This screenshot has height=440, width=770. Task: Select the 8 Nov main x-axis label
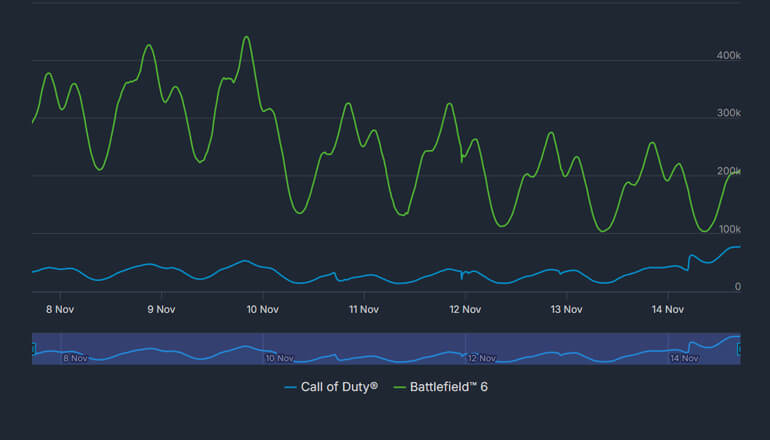(x=60, y=309)
